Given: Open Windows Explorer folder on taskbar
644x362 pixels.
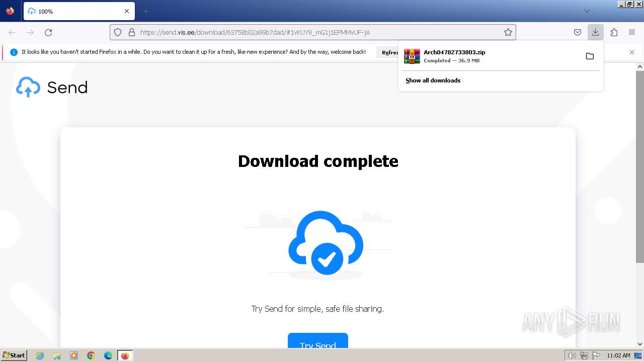Looking at the screenshot, I should pyautogui.click(x=57, y=355).
